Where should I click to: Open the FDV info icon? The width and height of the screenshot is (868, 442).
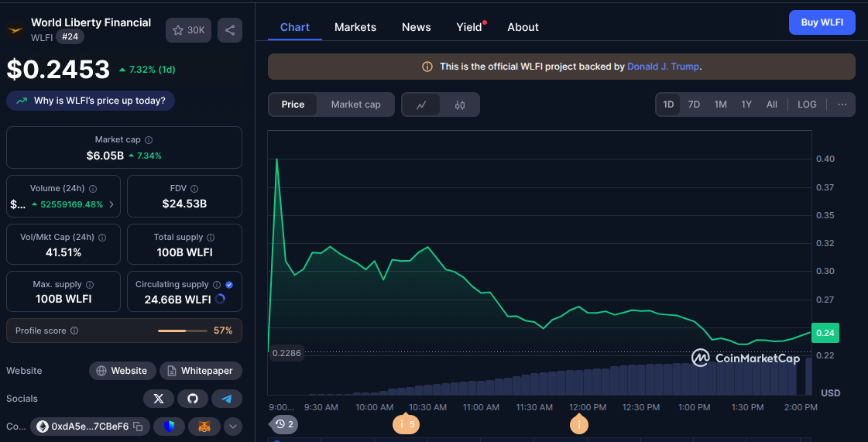point(194,189)
